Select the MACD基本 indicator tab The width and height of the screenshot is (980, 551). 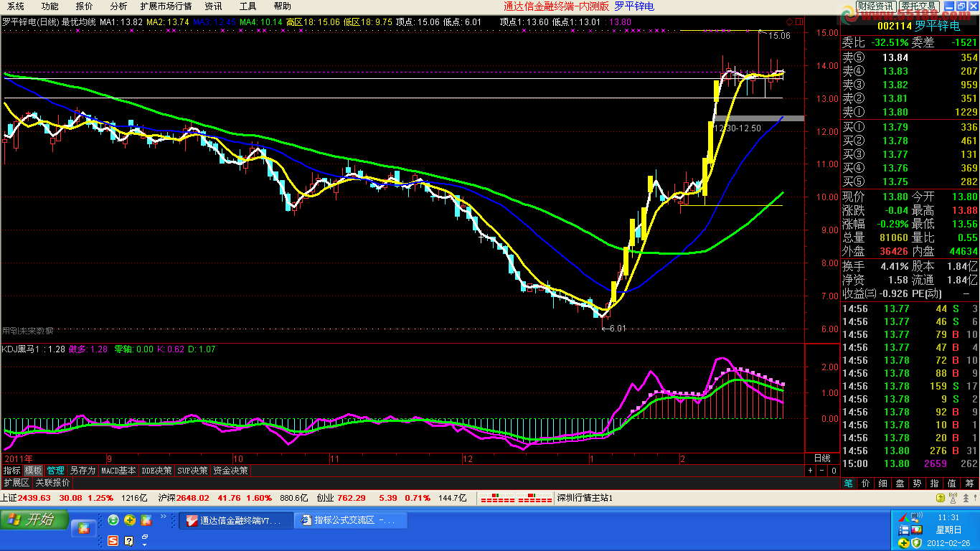118,471
